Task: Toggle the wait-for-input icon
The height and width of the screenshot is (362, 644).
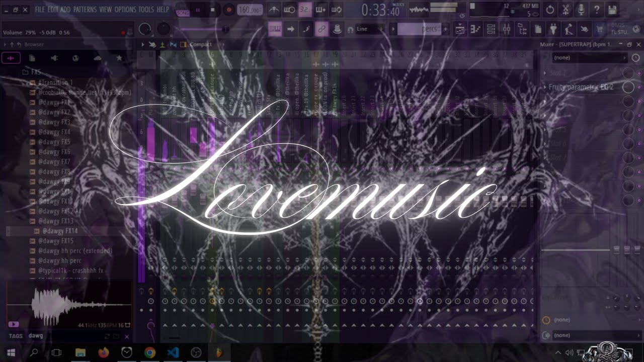Action: tap(289, 10)
